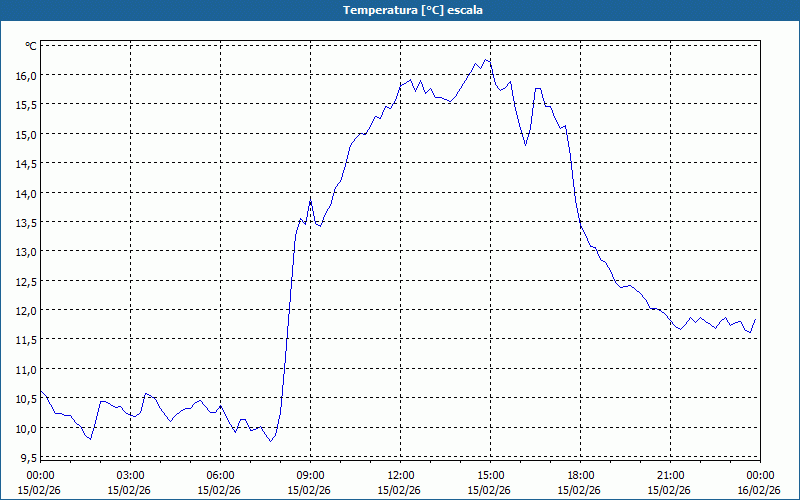
Task: Click the 10,0 tick label on the Y axis
Action: (25, 428)
